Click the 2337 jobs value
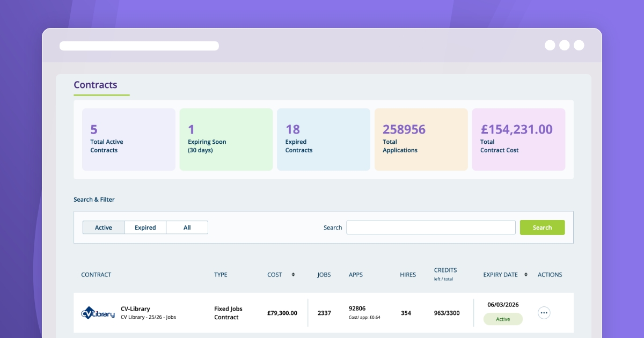This screenshot has width=644, height=338. coord(325,313)
